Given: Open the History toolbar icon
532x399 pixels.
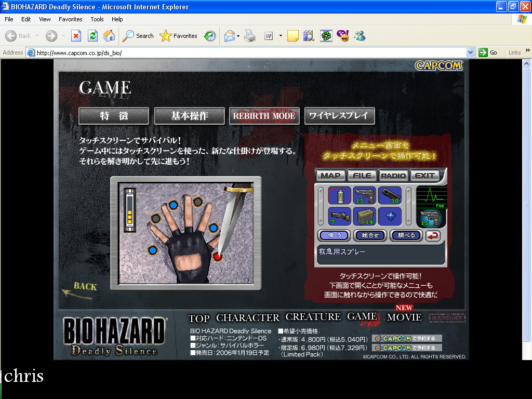Looking at the screenshot, I should (x=210, y=36).
